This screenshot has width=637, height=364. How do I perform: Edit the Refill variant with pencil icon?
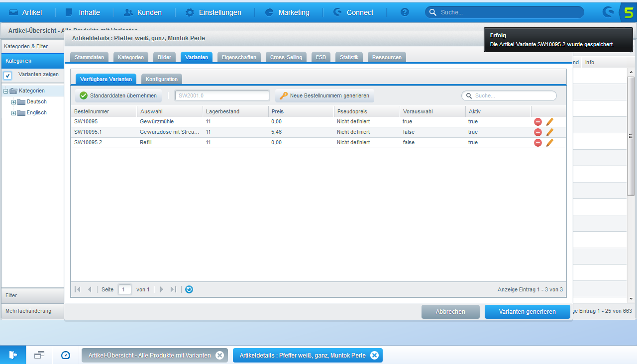point(549,143)
